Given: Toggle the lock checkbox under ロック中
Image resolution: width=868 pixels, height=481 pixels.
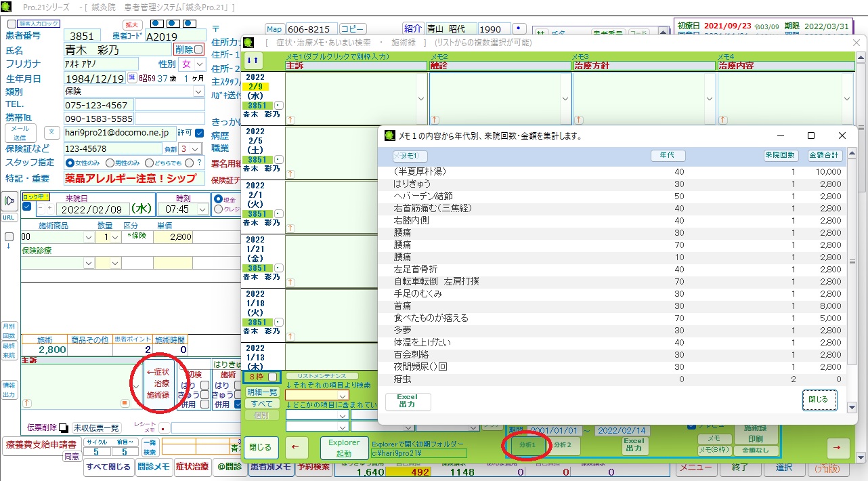Looking at the screenshot, I should pos(26,206).
